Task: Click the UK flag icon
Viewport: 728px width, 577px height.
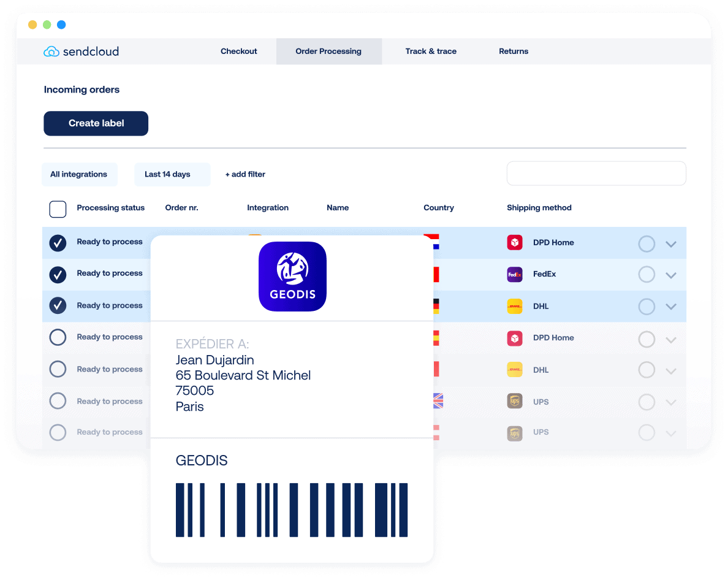Action: [x=438, y=401]
